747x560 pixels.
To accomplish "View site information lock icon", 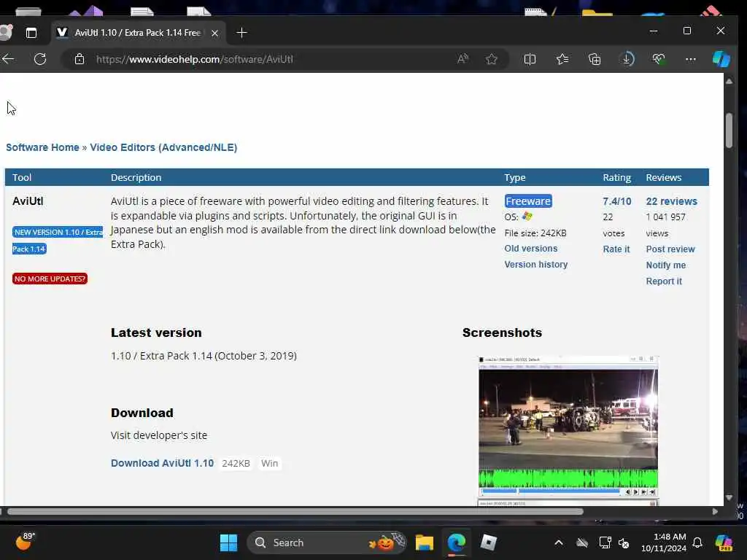I will 80,59.
